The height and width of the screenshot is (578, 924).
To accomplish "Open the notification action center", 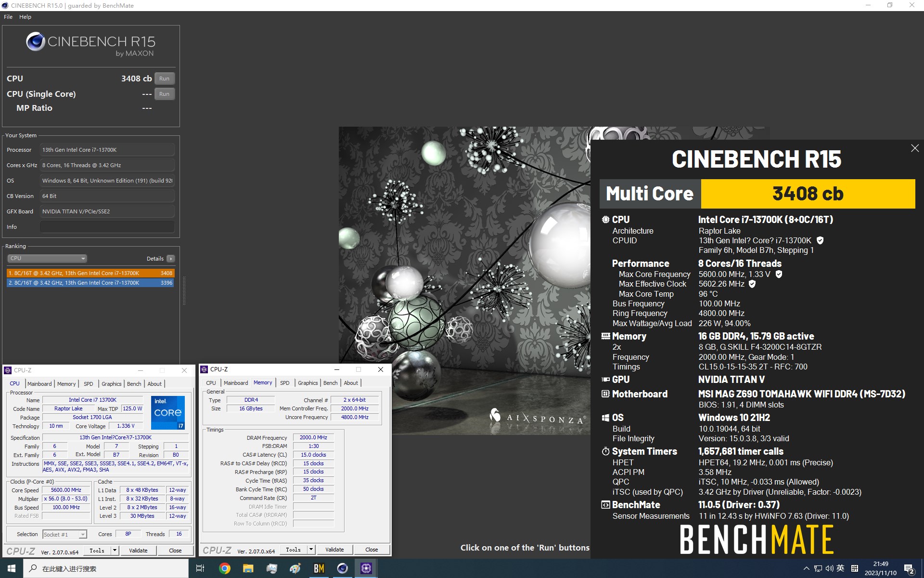I will pyautogui.click(x=909, y=569).
